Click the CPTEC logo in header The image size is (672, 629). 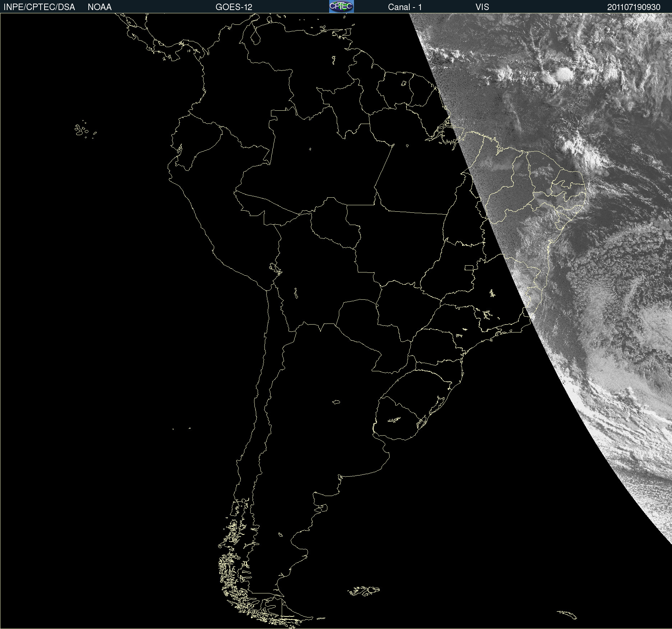click(341, 6)
